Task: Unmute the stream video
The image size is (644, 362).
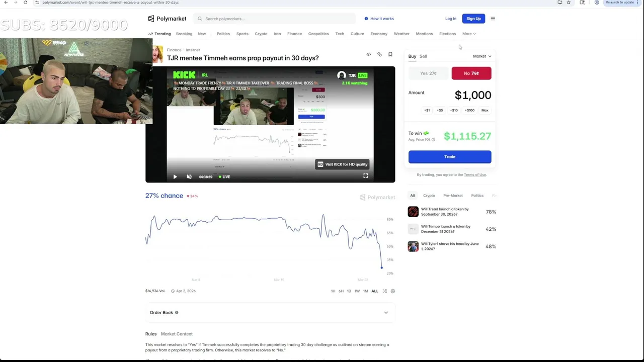Action: click(x=189, y=176)
